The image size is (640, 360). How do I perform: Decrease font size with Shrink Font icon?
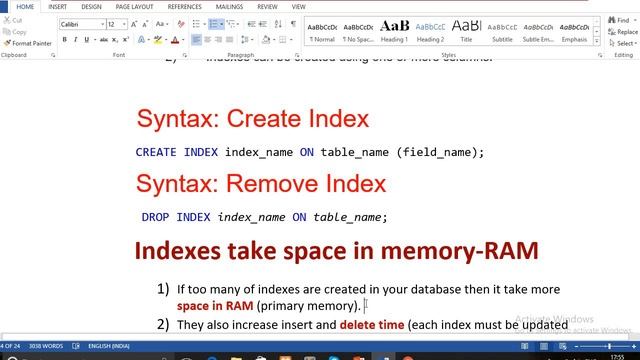pyautogui.click(x=145, y=24)
